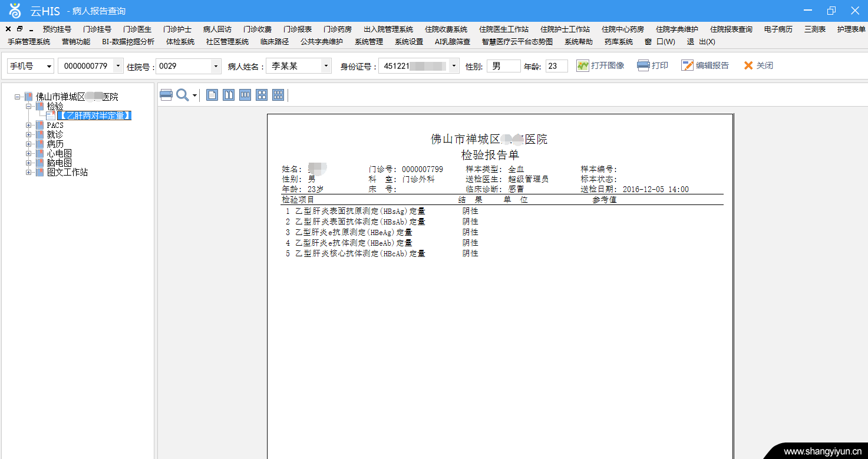Click the magnifier zoom icon above the report
This screenshot has height=459, width=868.
point(182,95)
